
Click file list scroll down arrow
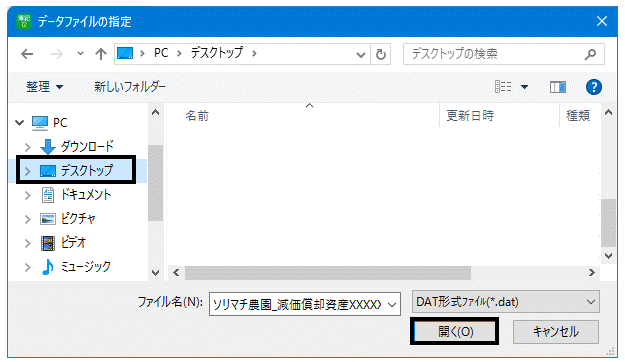coord(608,256)
